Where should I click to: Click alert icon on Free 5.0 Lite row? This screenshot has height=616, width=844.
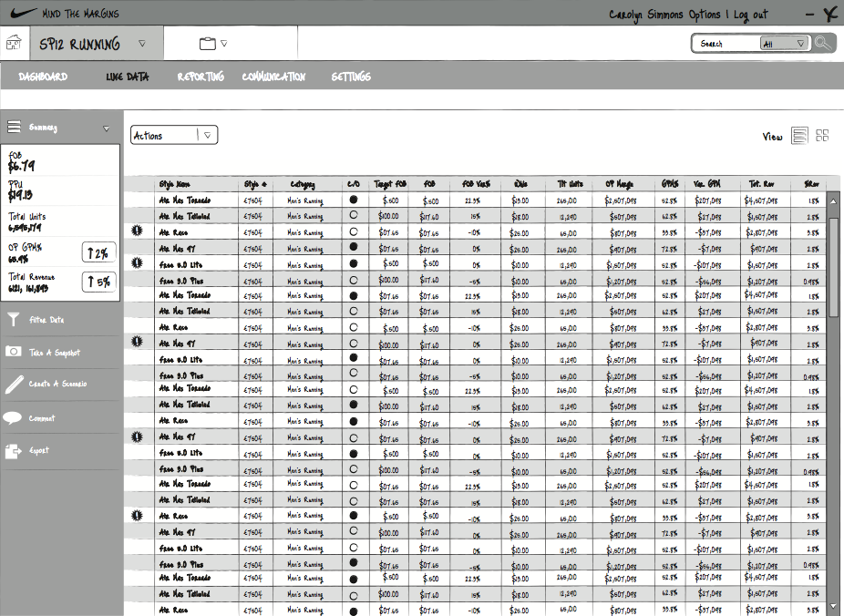138,263
